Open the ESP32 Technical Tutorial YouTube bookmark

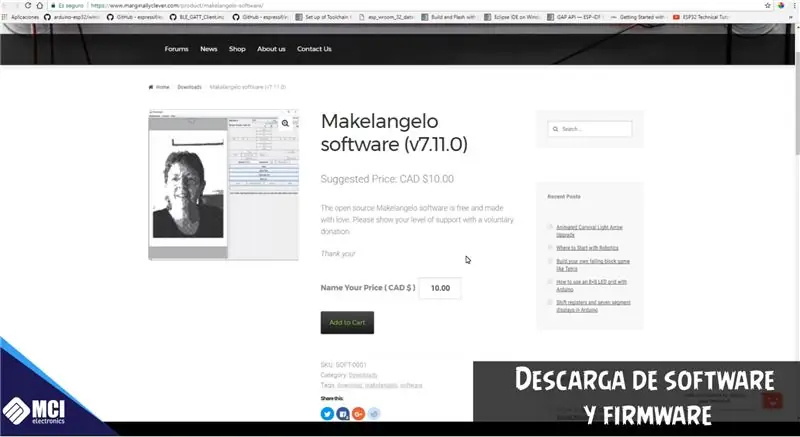pos(701,17)
